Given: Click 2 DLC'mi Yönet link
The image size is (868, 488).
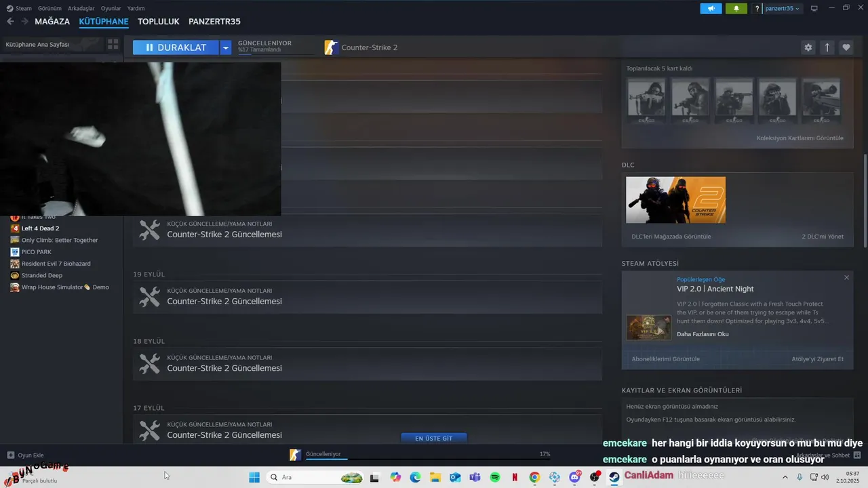Looking at the screenshot, I should (x=823, y=237).
